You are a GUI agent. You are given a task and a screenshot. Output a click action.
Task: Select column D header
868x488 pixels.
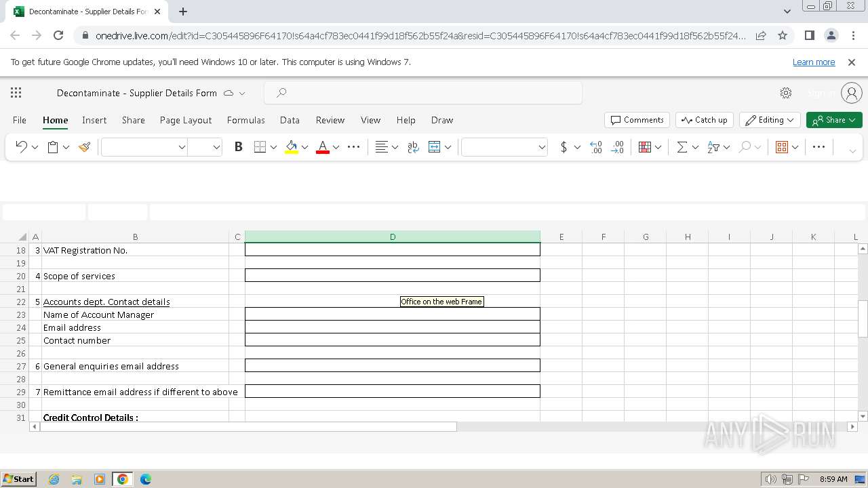pyautogui.click(x=393, y=237)
